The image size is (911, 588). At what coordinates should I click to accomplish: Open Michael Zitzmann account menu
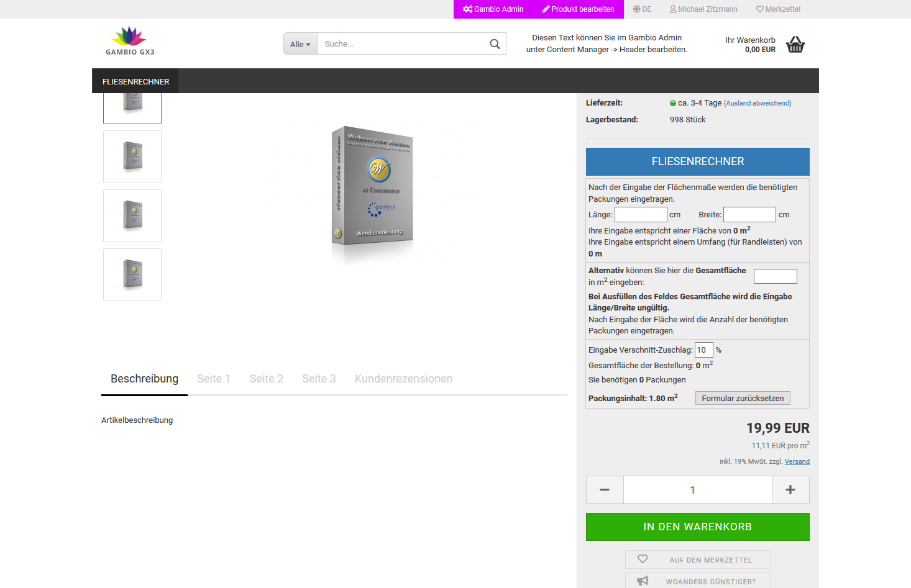click(x=703, y=9)
